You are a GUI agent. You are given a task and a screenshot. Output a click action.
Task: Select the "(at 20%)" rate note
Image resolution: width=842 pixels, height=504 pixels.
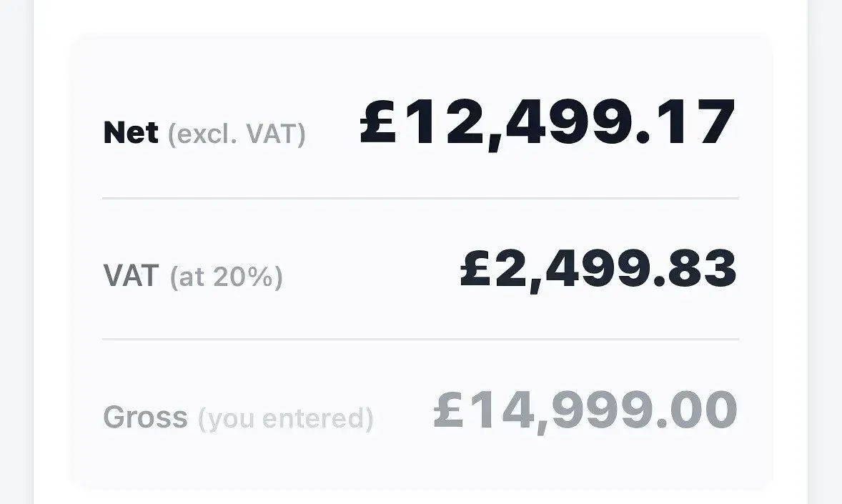226,277
